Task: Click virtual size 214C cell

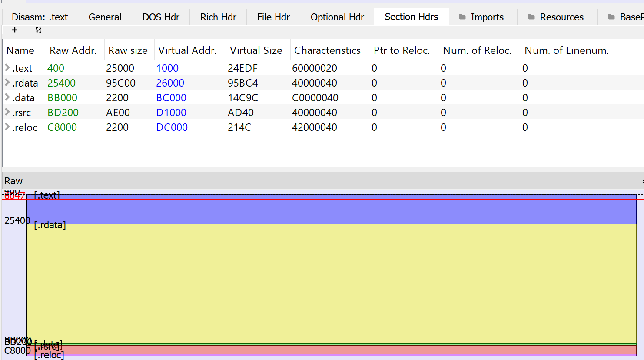Action: pyautogui.click(x=239, y=127)
